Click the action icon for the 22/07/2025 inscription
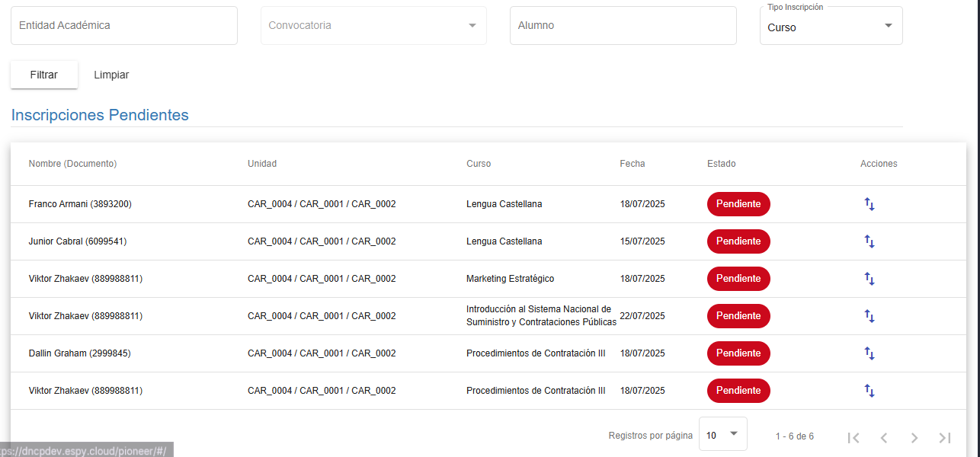This screenshot has width=980, height=457. 869,316
